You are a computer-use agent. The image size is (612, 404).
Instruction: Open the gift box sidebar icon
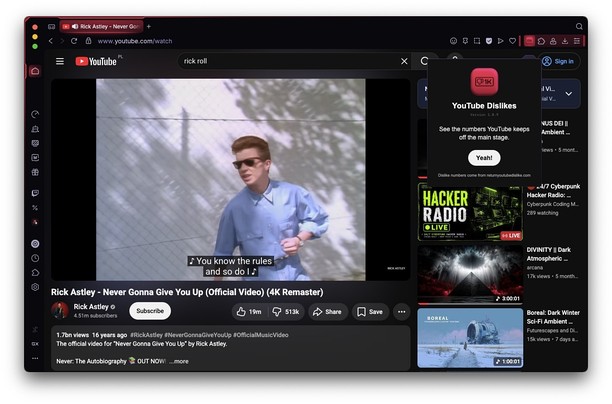[x=35, y=172]
